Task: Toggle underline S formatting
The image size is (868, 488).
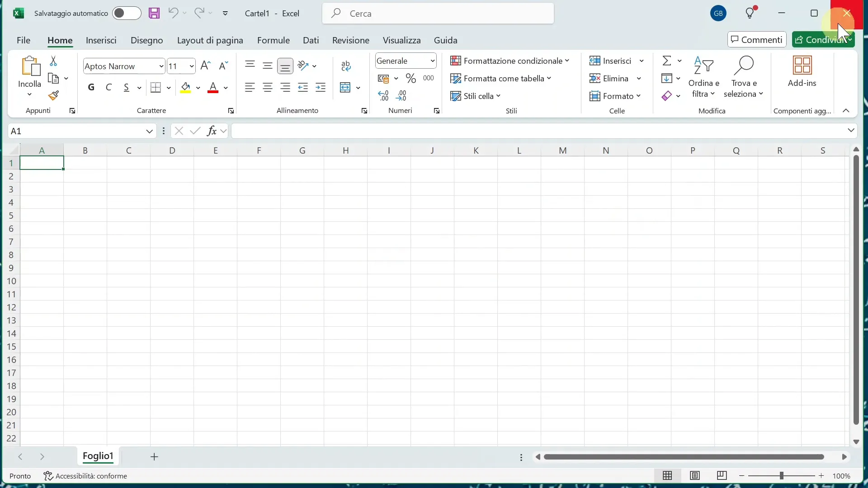Action: pos(127,88)
